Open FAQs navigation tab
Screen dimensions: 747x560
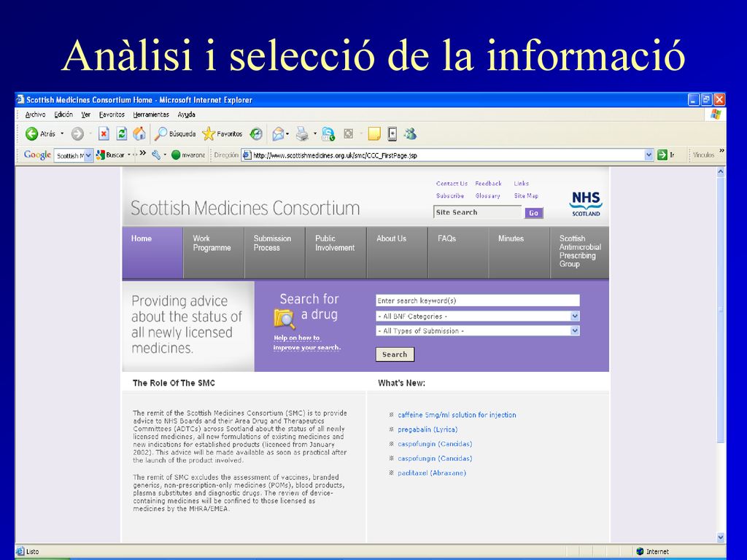[458, 252]
